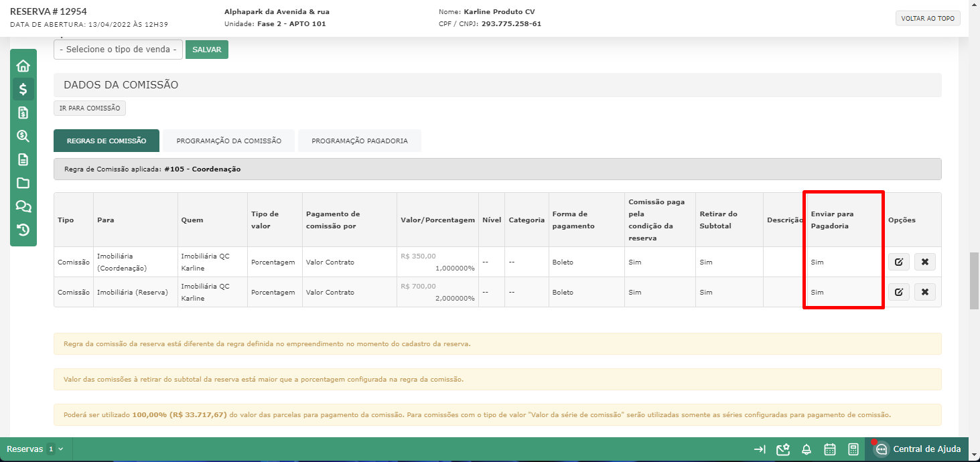This screenshot has width=980, height=462.
Task: Open the notifications bell icon
Action: coord(807,449)
